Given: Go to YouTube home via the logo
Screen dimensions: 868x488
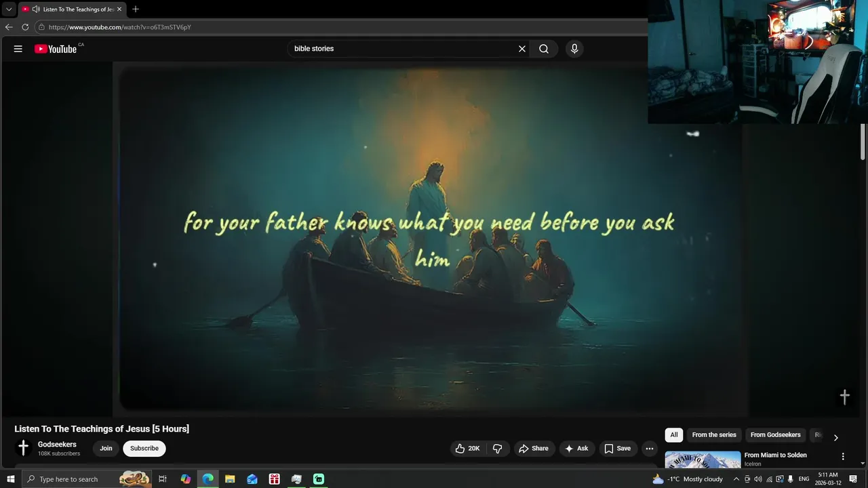Looking at the screenshot, I should point(56,49).
